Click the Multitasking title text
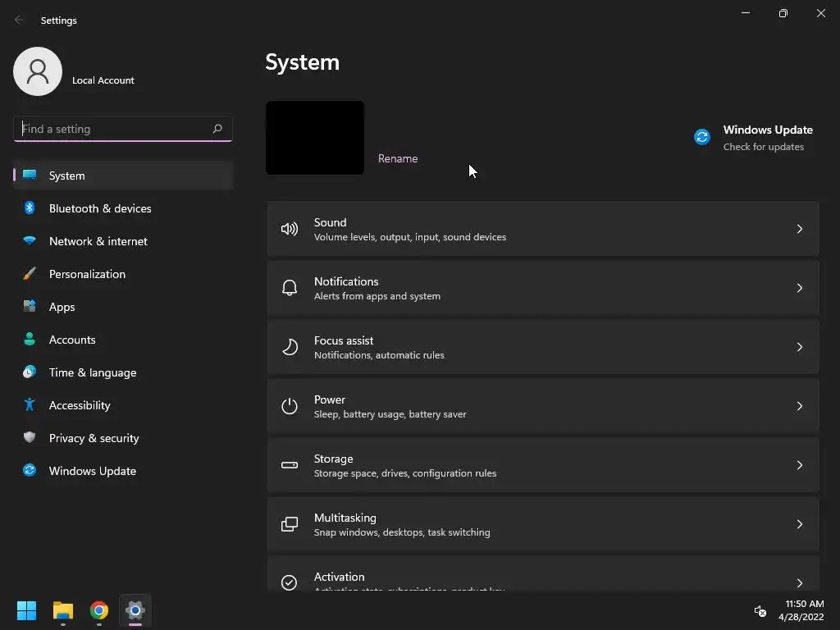Image resolution: width=840 pixels, height=630 pixels. pos(345,518)
